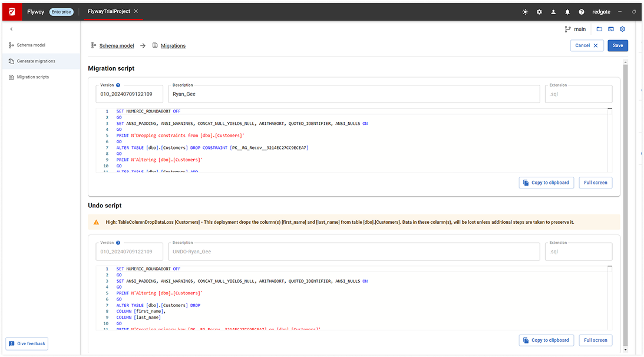Image resolution: width=644 pixels, height=357 pixels.
Task: Copy the migration script to clipboard
Action: coord(546,183)
